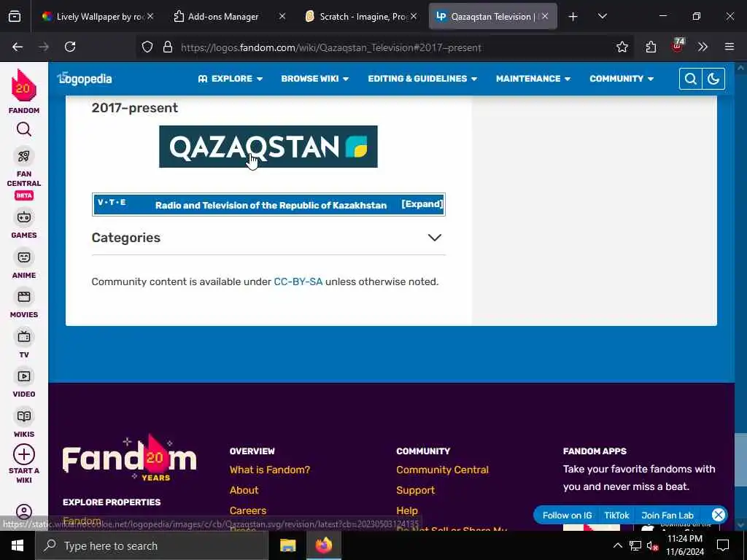
Task: Open the notifications action center
Action: click(723, 545)
